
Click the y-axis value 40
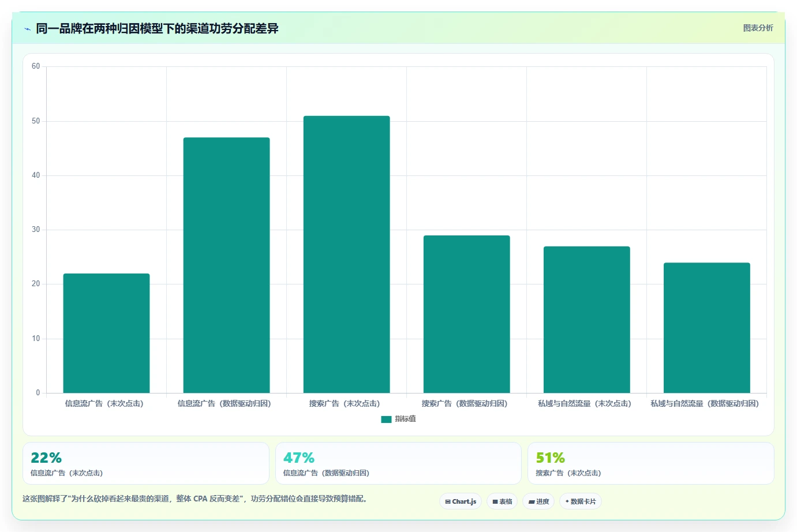pyautogui.click(x=36, y=175)
